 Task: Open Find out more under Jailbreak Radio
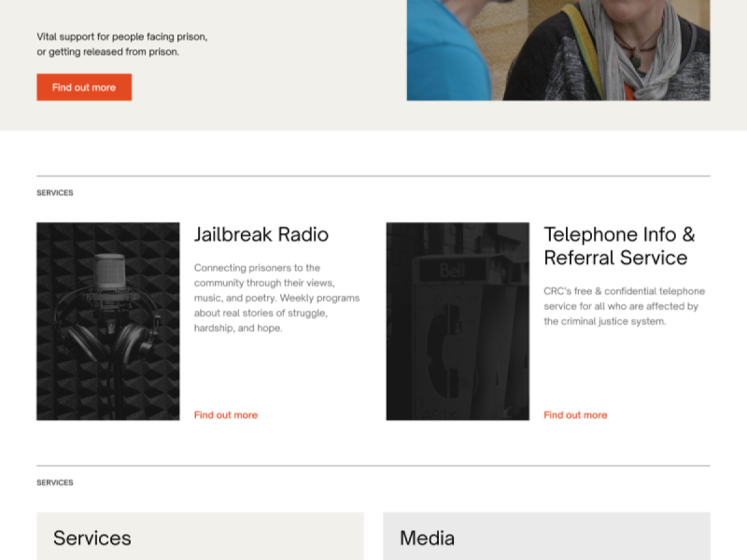point(225,414)
